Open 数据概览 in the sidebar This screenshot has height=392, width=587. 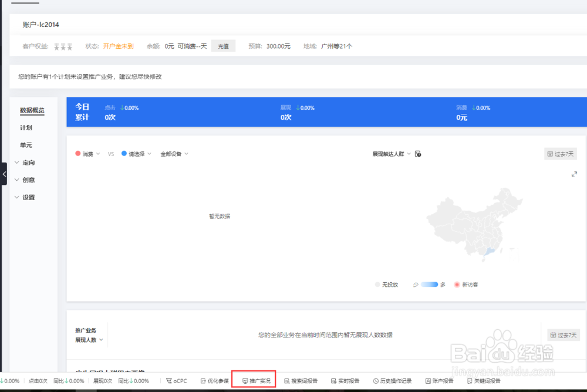coord(32,110)
